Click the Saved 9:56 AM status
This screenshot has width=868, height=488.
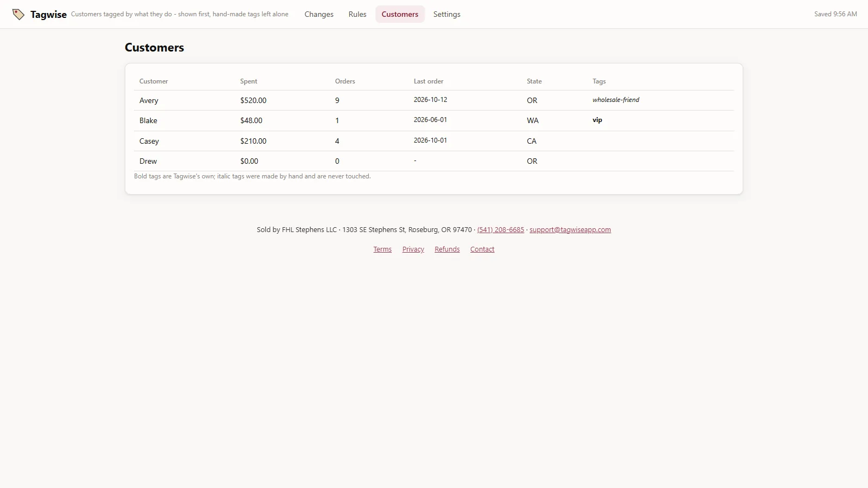pyautogui.click(x=835, y=14)
